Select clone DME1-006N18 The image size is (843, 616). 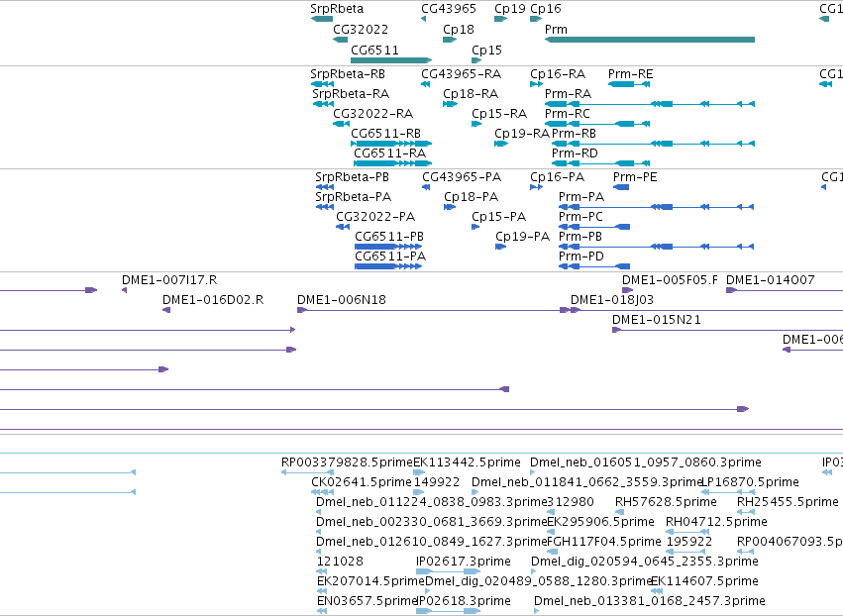pos(342,300)
